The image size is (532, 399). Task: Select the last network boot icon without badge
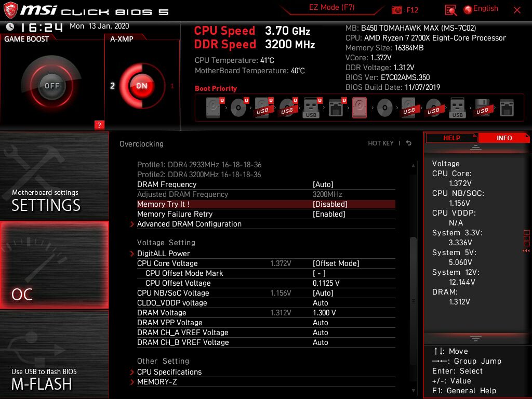click(x=507, y=108)
